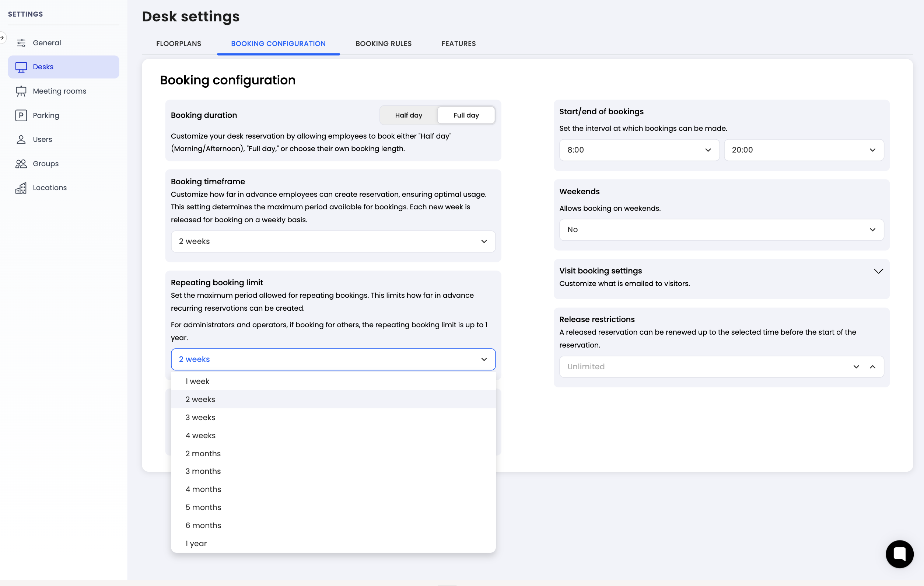Viewport: 924px width, 586px height.
Task: Expand Visit booking settings section
Action: coord(878,271)
